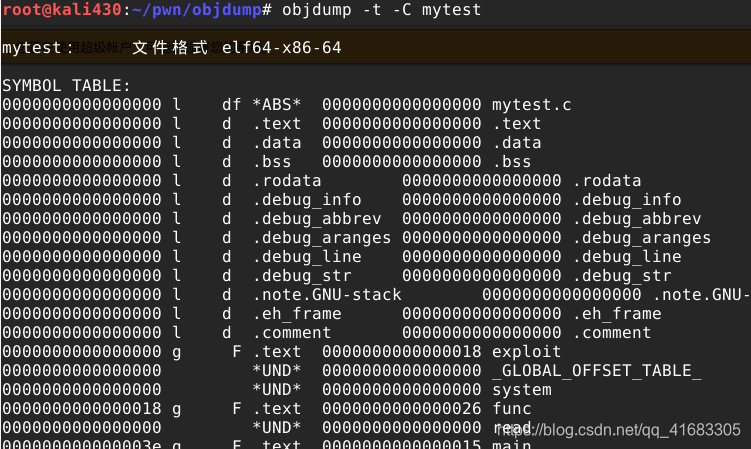The height and width of the screenshot is (449, 751).
Task: Click the size value 0000000000000018 of exploit
Action: pos(401,351)
